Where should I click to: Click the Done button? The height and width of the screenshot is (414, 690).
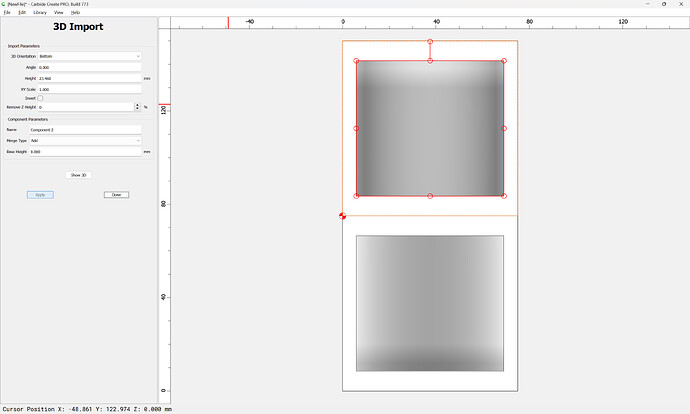[116, 194]
